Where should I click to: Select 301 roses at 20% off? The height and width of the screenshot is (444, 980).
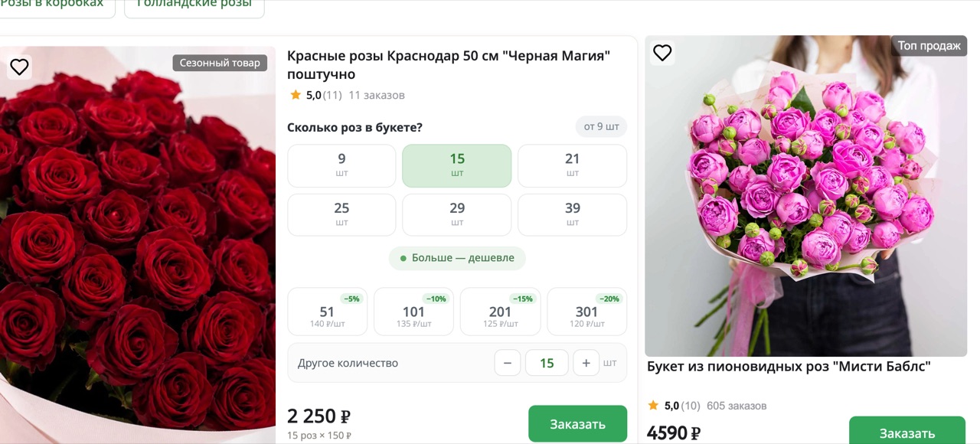click(x=586, y=312)
